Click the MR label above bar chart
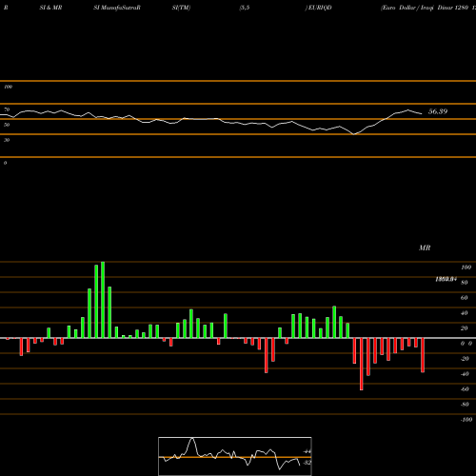Image resolution: width=476 pixels, height=476 pixels. (425, 248)
